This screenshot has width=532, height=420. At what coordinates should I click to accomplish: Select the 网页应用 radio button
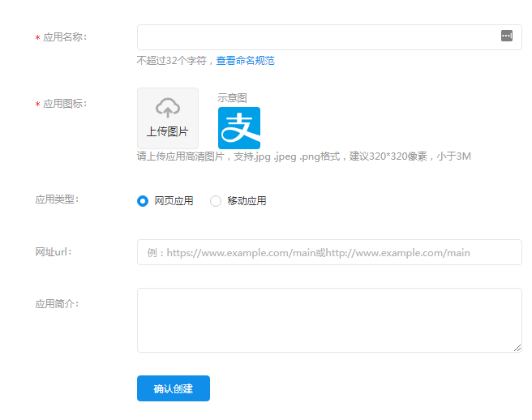pos(143,201)
